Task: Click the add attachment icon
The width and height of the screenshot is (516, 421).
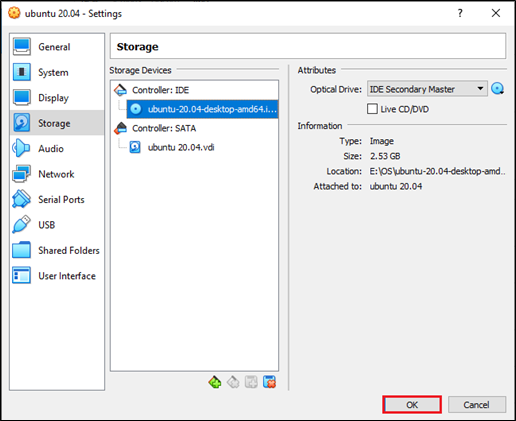Action: pyautogui.click(x=251, y=382)
